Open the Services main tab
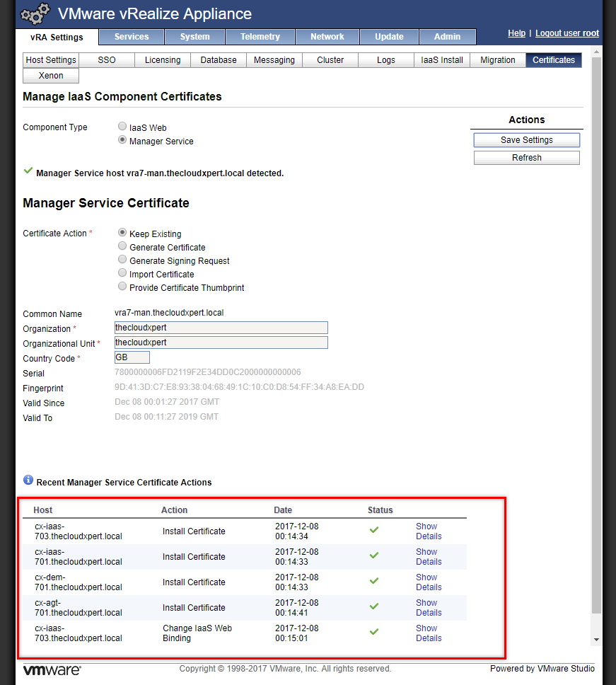Screen dimensions: 616x685 click(132, 37)
